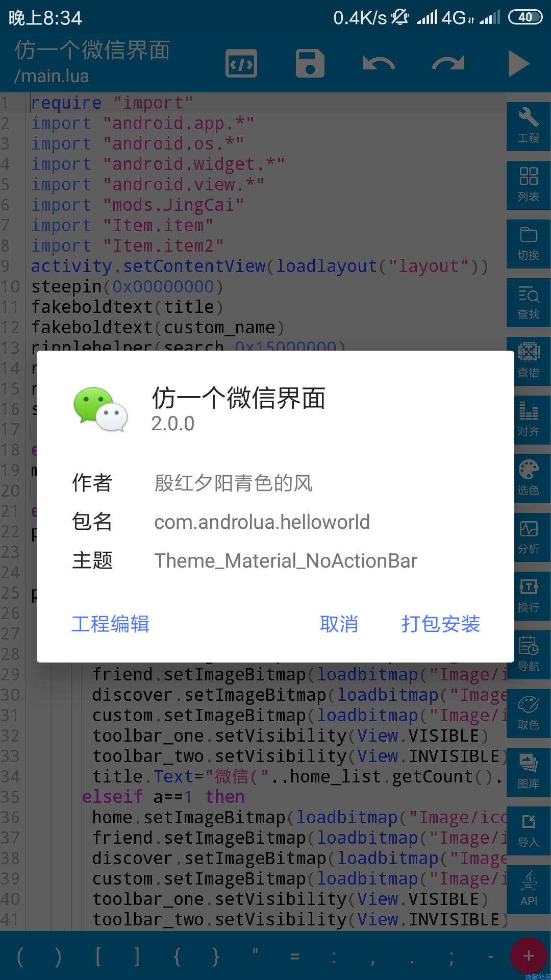Toggle 换行 line wrapping
The width and height of the screenshot is (551, 980).
(529, 596)
